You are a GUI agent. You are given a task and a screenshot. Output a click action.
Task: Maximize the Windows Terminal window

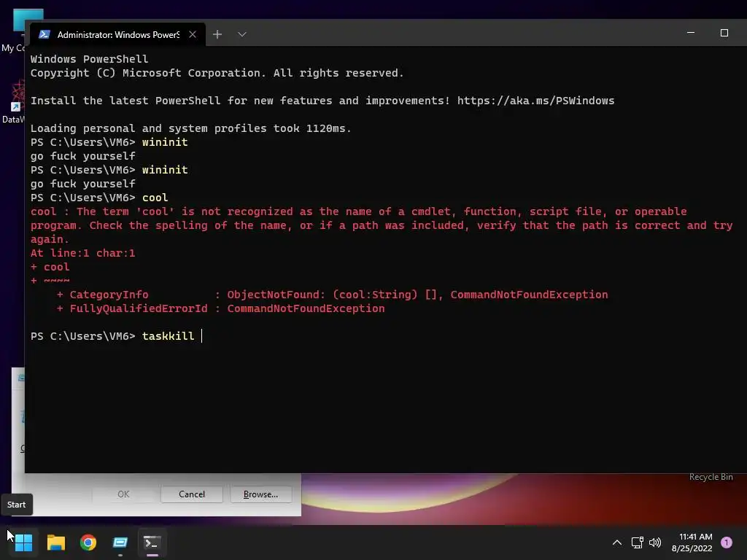coord(724,33)
